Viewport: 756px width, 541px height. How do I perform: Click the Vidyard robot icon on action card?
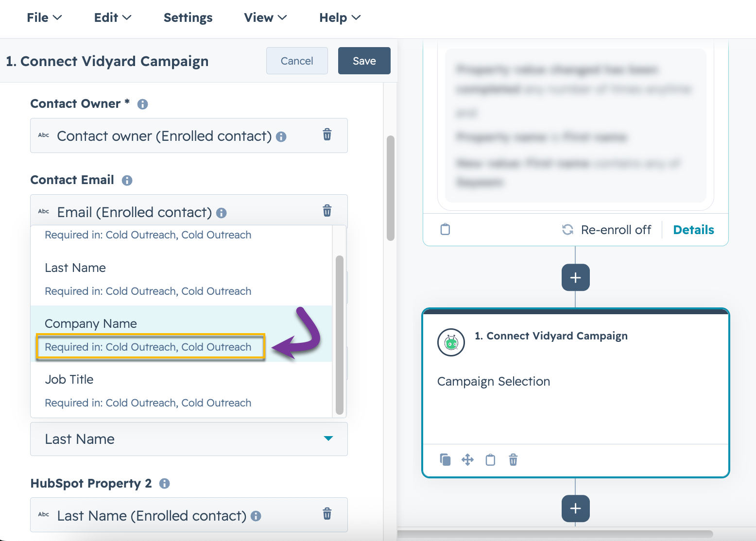click(451, 342)
